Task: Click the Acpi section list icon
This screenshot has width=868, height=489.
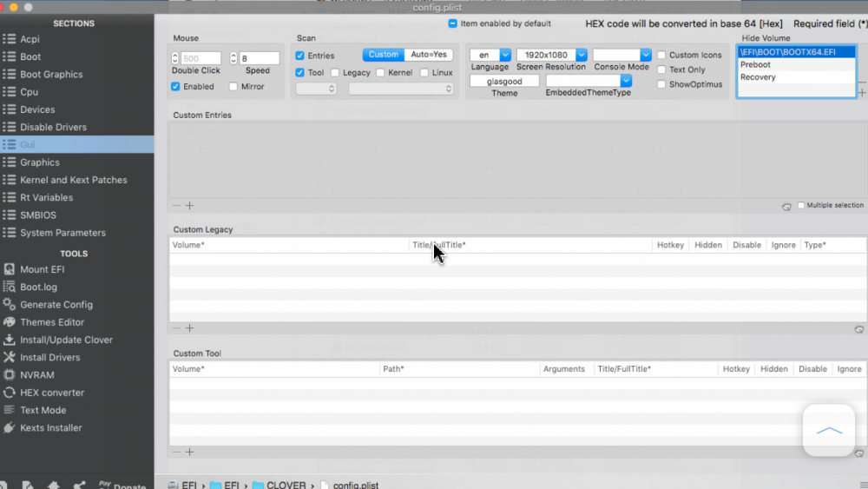Action: (x=9, y=39)
